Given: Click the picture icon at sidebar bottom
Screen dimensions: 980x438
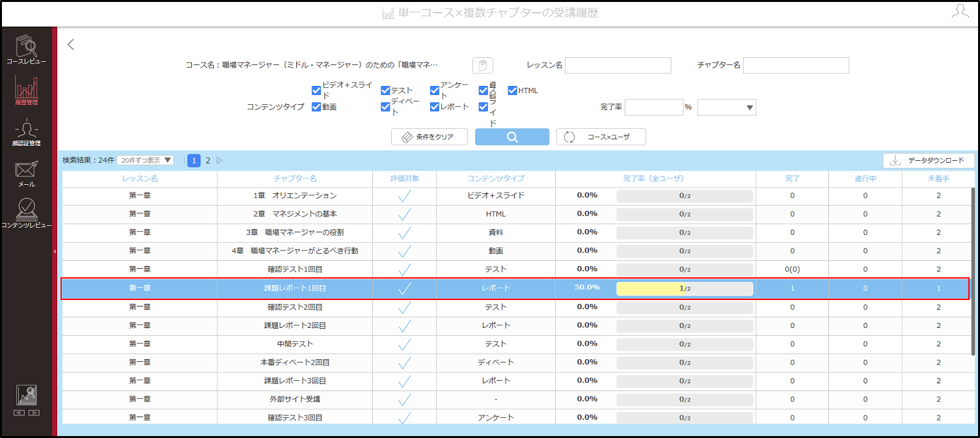Looking at the screenshot, I should point(27,395).
